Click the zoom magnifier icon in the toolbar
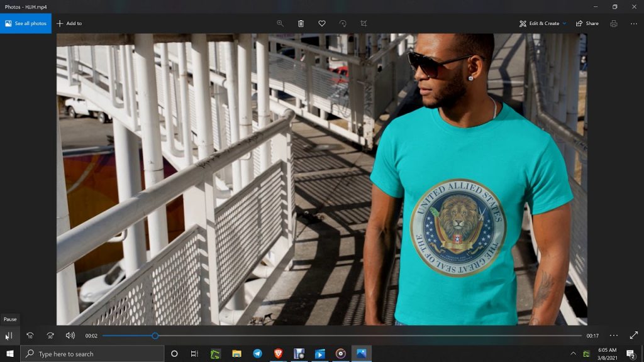 point(280,23)
